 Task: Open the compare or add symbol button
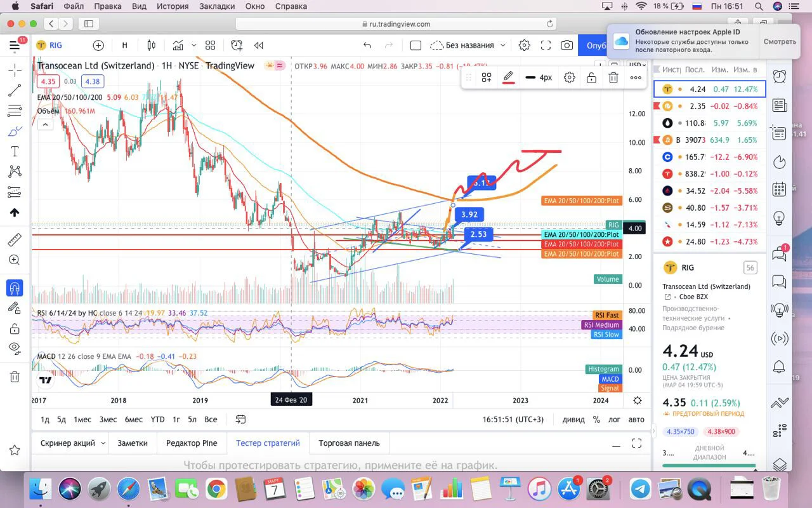click(98, 45)
